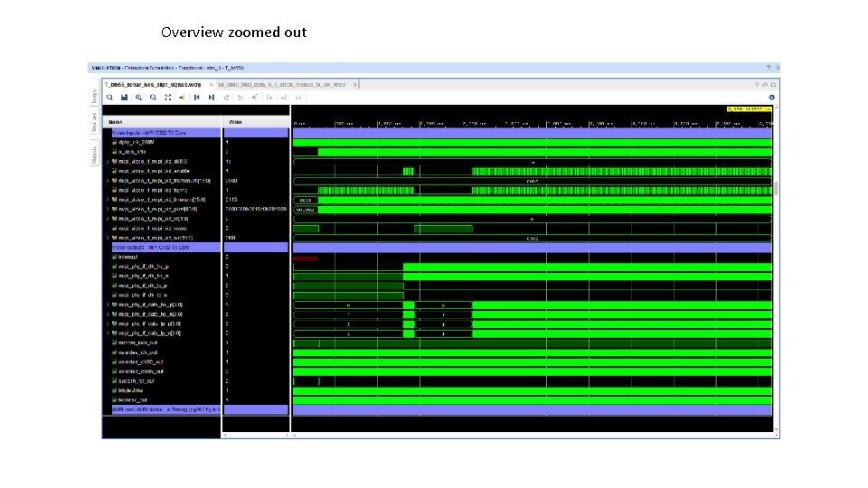Expand mipi_vid_vc bus
Screen dimensions: 868x488
pos(108,219)
